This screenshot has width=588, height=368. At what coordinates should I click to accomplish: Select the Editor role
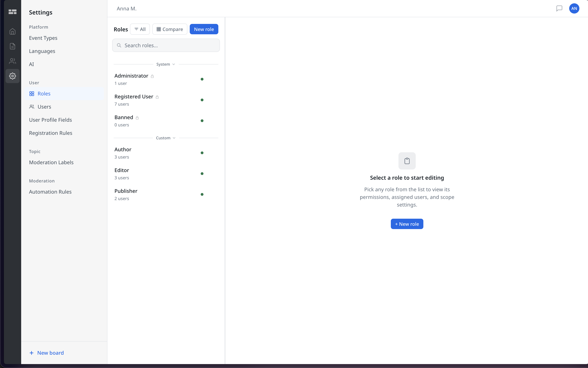coord(166,174)
